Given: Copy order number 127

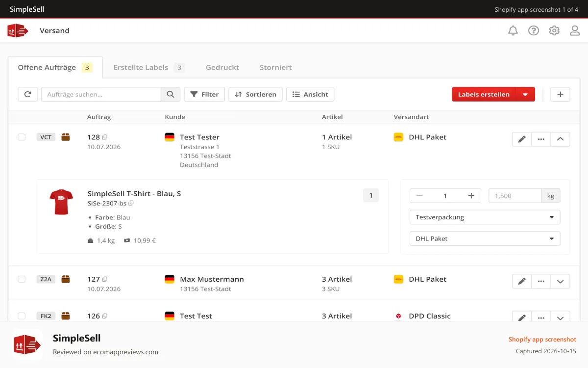Looking at the screenshot, I should pyautogui.click(x=105, y=279).
